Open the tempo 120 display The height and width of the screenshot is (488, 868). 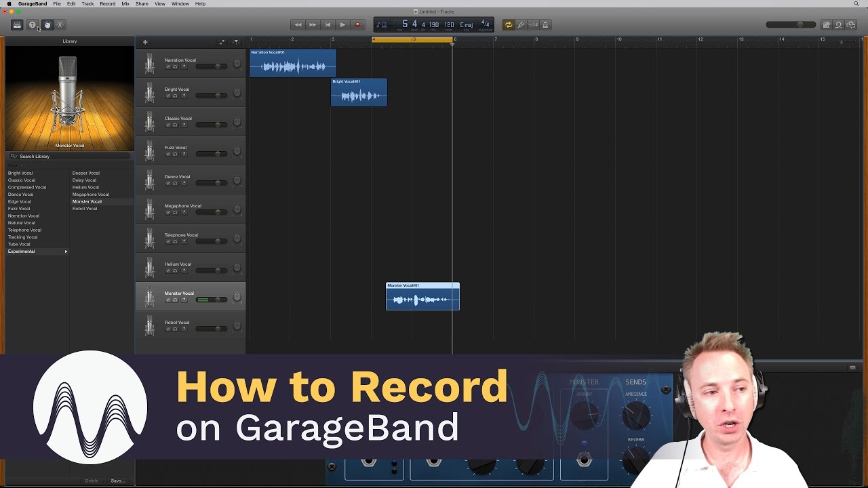449,25
